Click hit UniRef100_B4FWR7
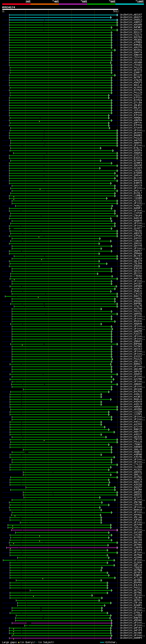146x644 pixels. [131, 27]
